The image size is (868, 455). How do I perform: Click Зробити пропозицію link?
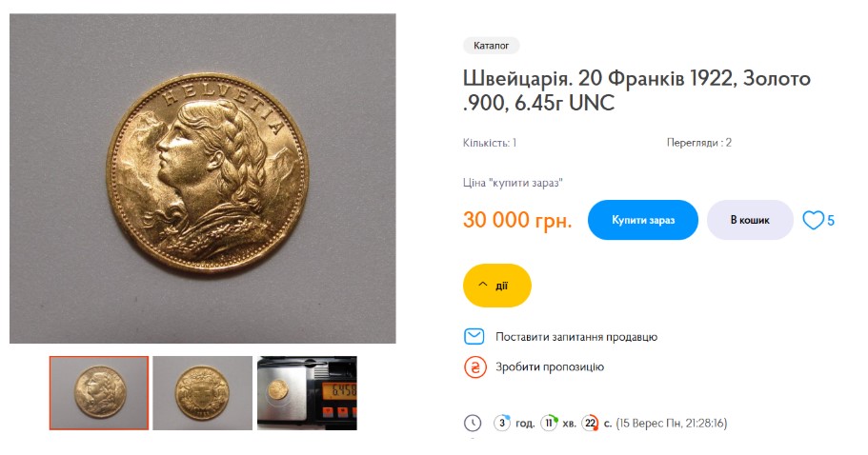tap(550, 367)
